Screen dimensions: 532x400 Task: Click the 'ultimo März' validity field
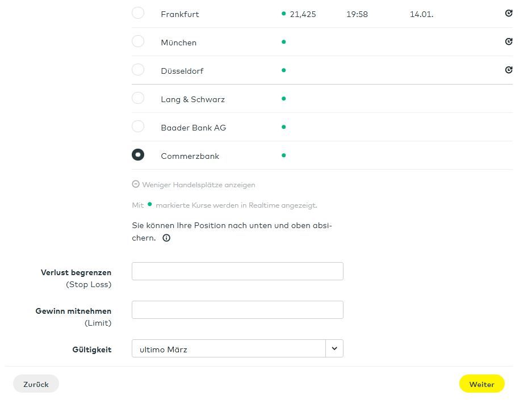coord(228,349)
